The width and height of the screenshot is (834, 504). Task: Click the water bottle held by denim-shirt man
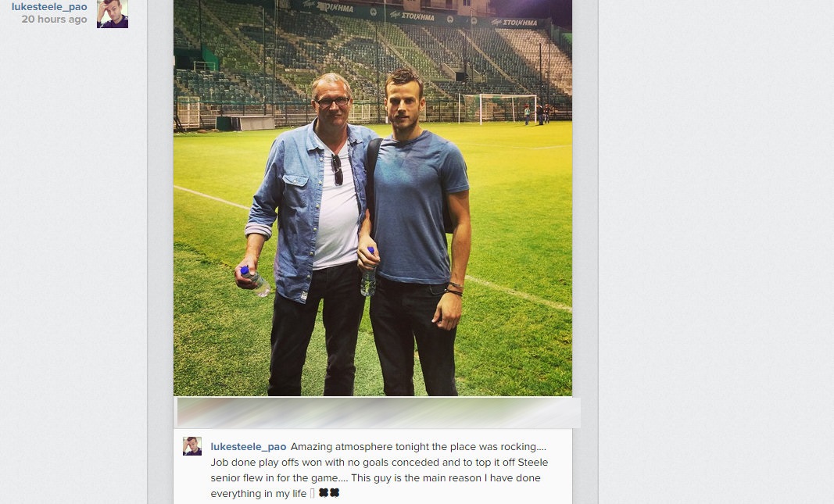click(x=256, y=281)
